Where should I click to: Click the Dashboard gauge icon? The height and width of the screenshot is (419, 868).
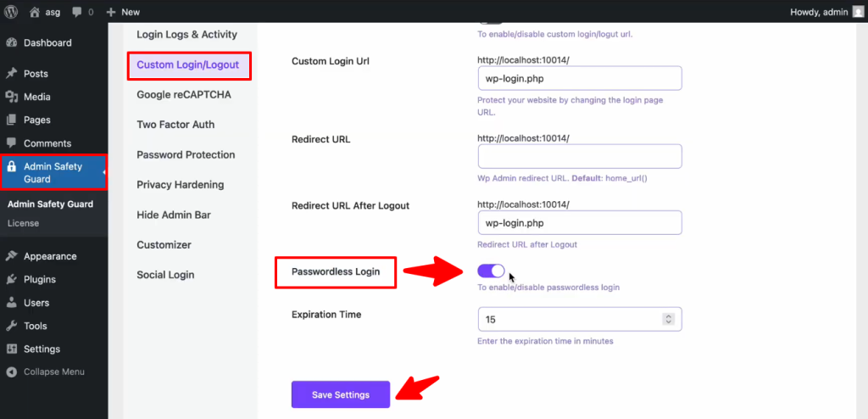pos(12,42)
